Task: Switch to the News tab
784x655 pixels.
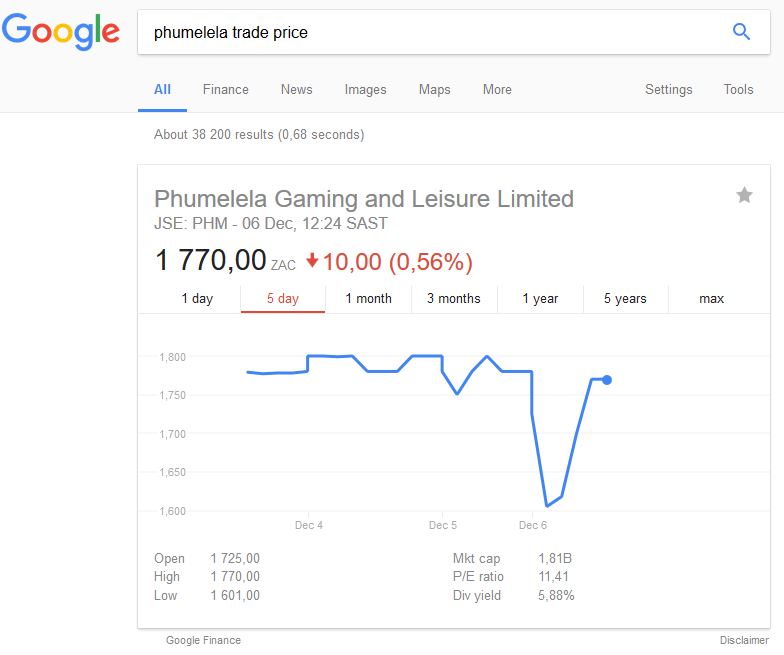Action: [296, 89]
